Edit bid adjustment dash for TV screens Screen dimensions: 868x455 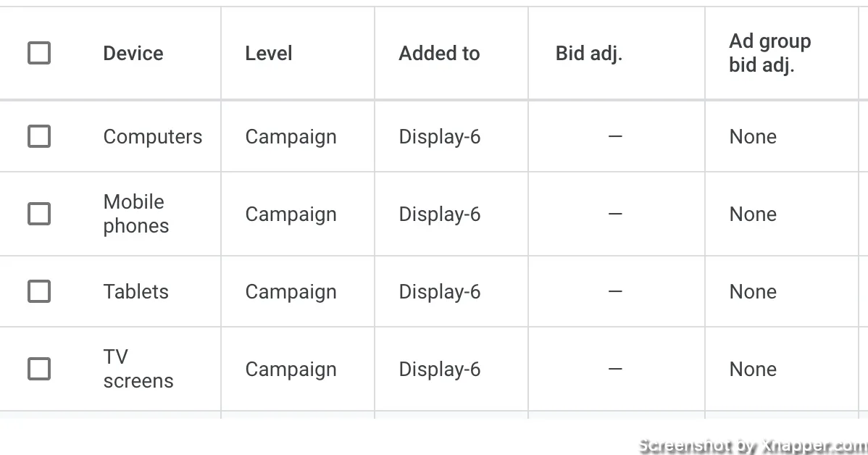pyautogui.click(x=616, y=369)
